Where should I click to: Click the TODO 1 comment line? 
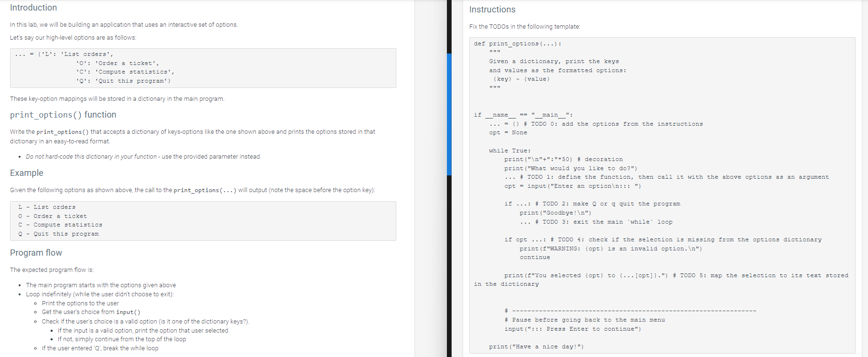(667, 177)
